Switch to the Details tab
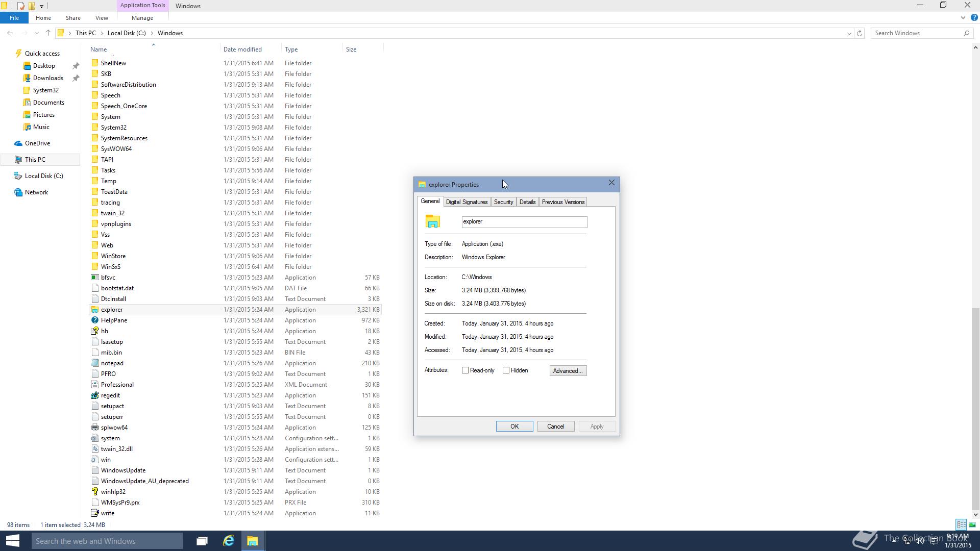The width and height of the screenshot is (980, 551). click(527, 202)
